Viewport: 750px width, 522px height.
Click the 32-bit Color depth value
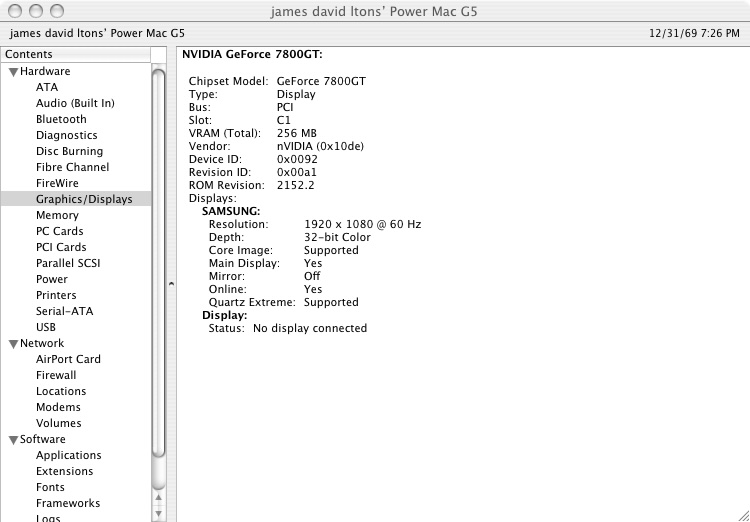[337, 237]
